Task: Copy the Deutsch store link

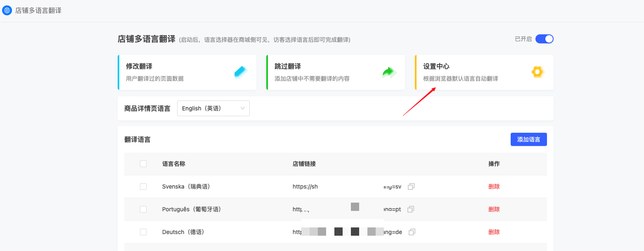Action: point(412,232)
